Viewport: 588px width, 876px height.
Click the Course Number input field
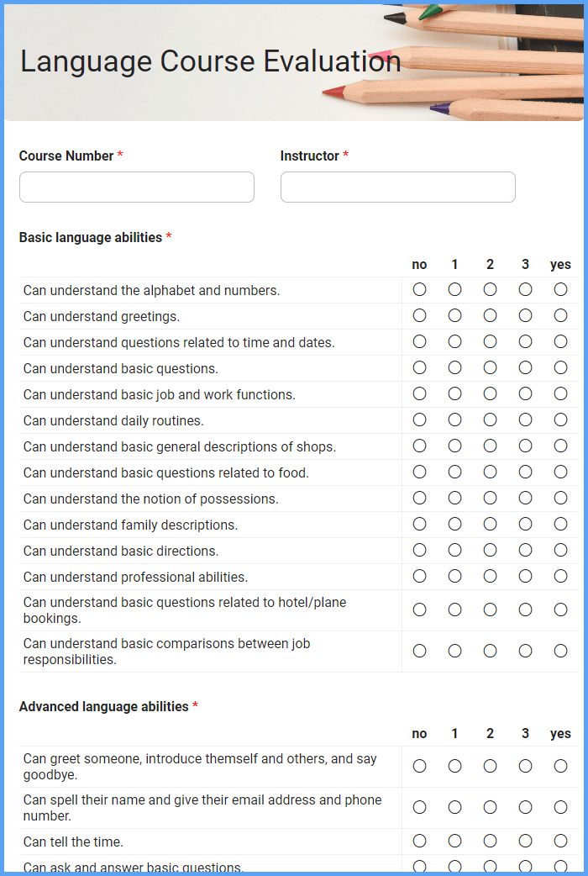[136, 187]
